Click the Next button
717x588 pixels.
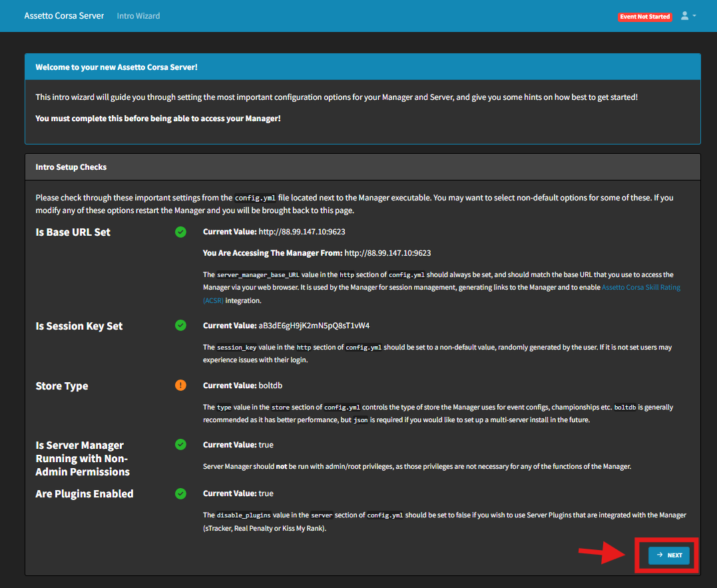point(668,555)
